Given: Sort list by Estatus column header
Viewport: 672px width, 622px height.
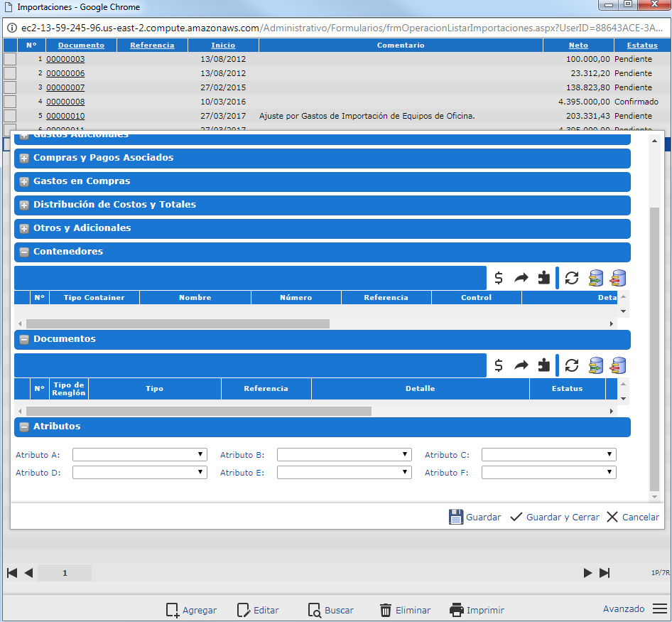Looking at the screenshot, I should click(642, 45).
